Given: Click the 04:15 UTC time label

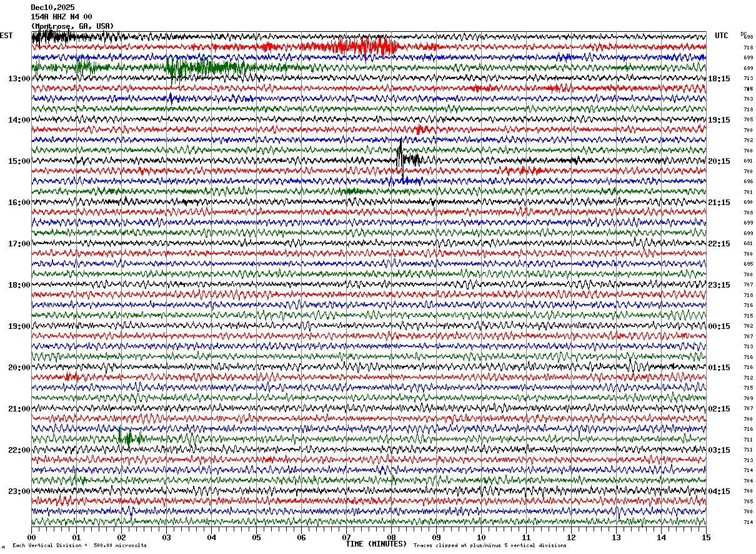Looking at the screenshot, I should (719, 491).
